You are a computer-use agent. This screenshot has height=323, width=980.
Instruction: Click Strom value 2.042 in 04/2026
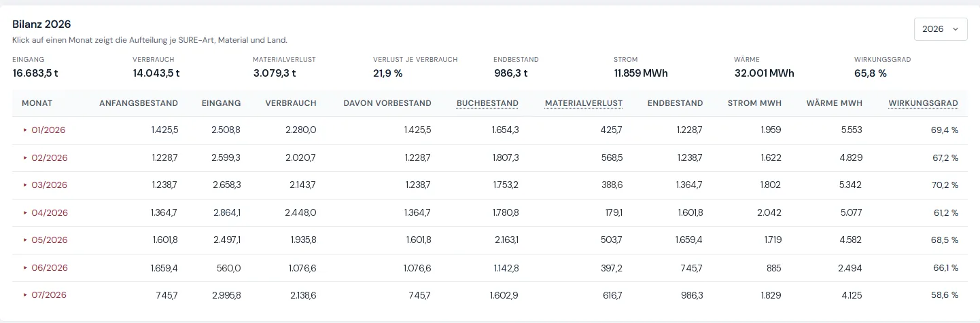click(x=770, y=212)
